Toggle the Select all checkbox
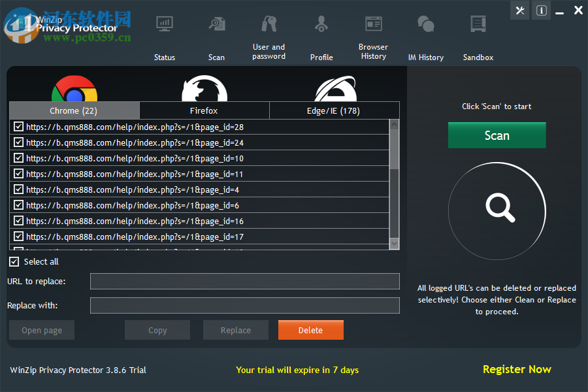Viewport: 588px width, 392px height. [14, 261]
